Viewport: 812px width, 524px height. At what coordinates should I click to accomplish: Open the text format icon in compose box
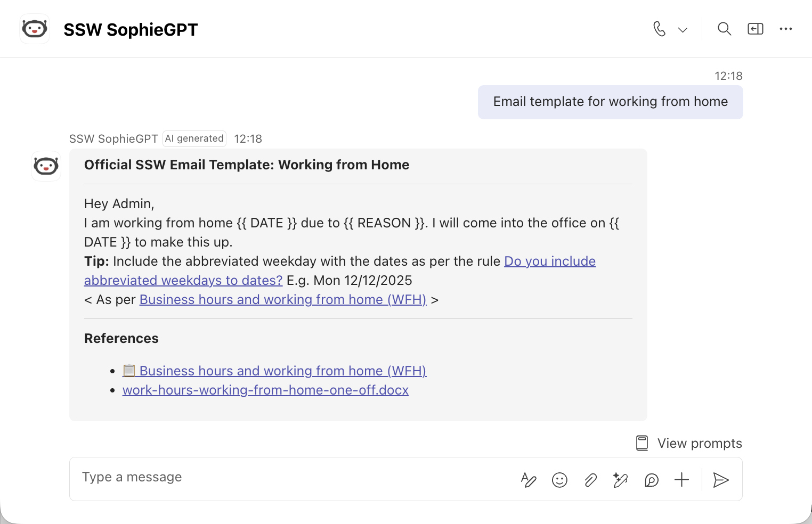529,480
